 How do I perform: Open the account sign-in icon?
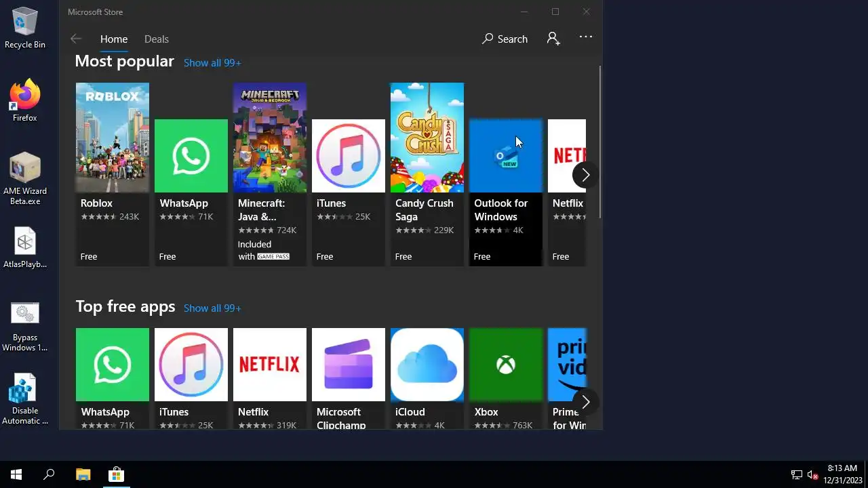(553, 39)
